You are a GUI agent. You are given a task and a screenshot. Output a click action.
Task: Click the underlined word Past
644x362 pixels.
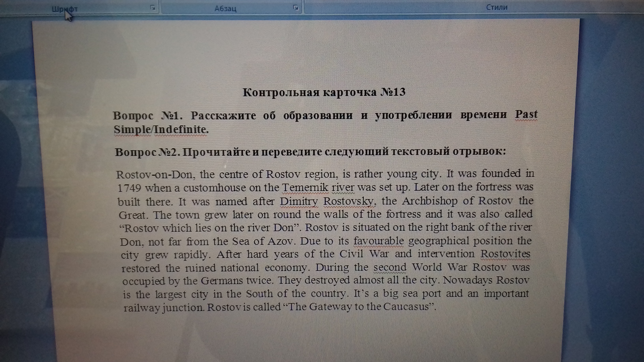click(526, 114)
